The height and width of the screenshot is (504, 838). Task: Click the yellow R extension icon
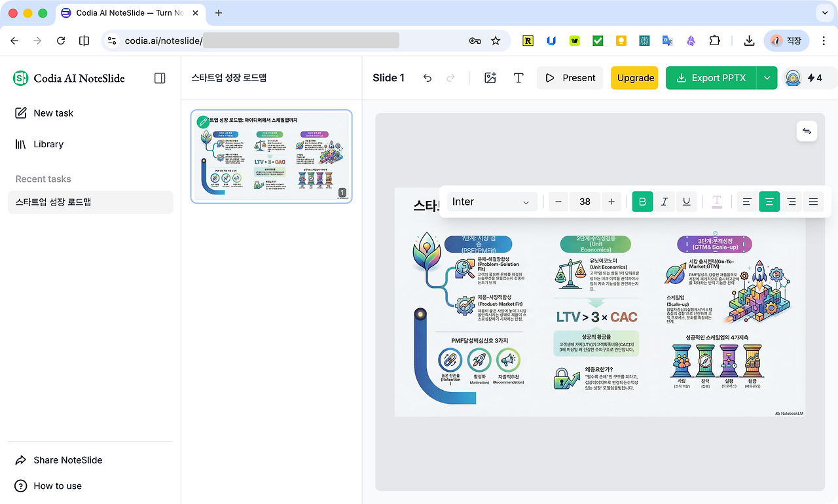coord(528,41)
